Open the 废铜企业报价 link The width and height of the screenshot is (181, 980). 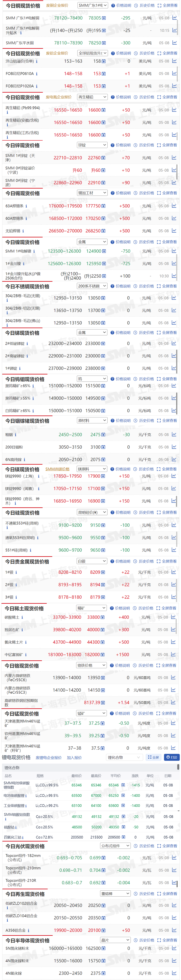57,5
